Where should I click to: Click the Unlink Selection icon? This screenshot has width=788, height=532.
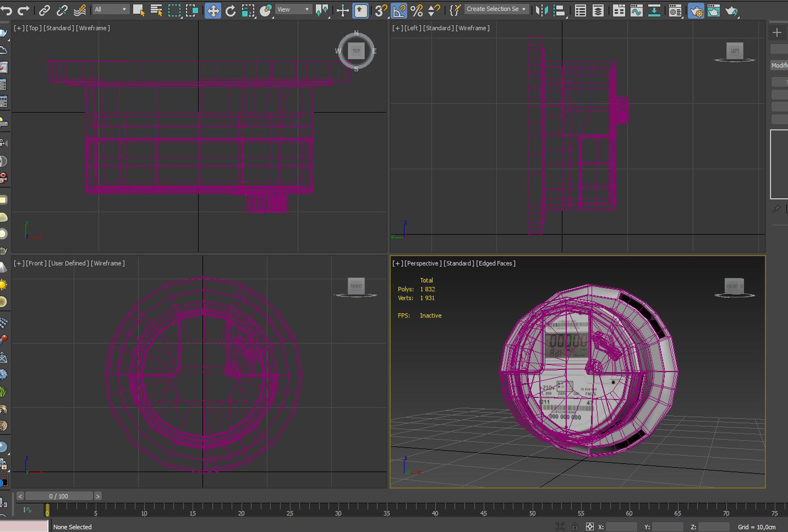point(62,11)
